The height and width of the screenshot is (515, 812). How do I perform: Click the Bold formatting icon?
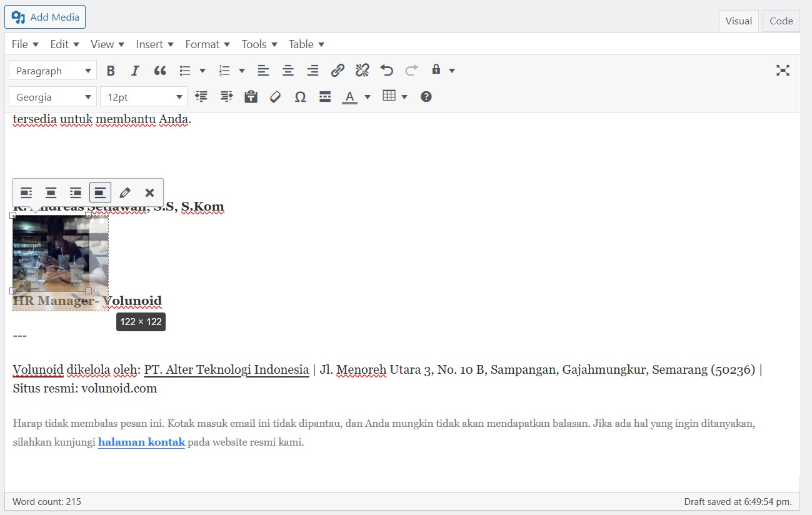[111, 71]
